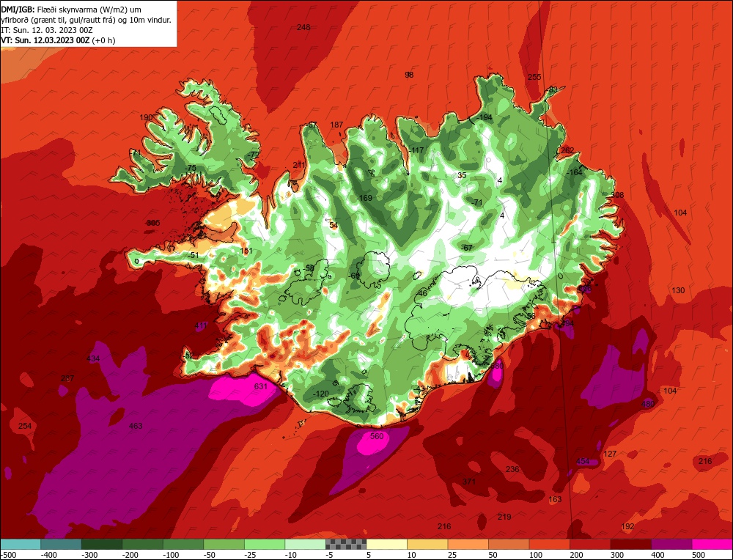Click the map value 190
Image resolution: width=733 pixels, height=560 pixels.
coord(147,117)
